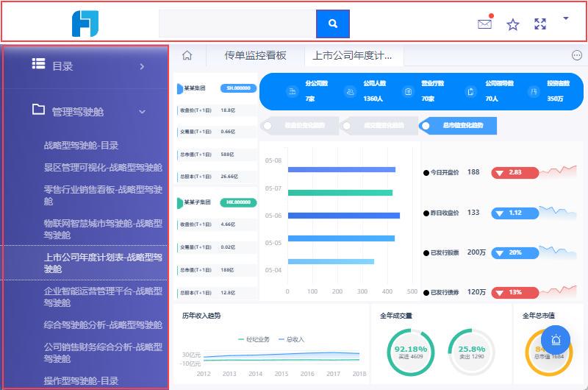Open the tab options ellipsis circle icon
Viewport: 588px width, 390px height.
[576, 55]
